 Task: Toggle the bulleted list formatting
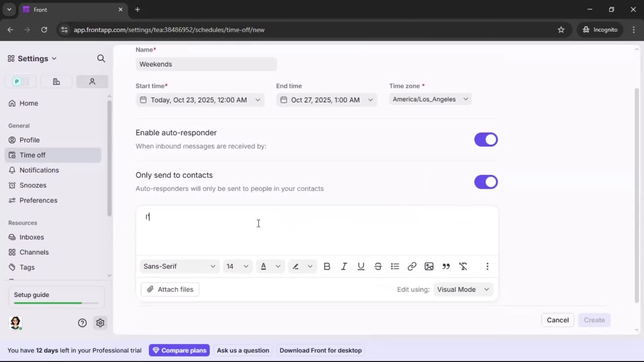(395, 266)
